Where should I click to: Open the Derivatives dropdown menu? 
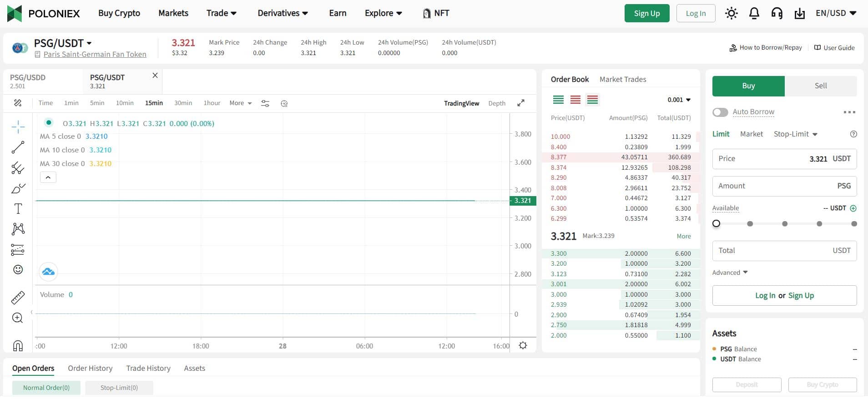pos(283,13)
